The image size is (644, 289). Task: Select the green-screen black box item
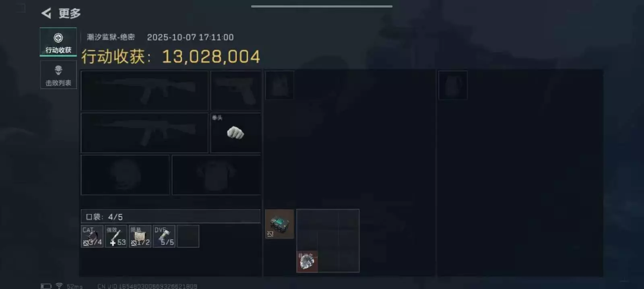point(279,224)
